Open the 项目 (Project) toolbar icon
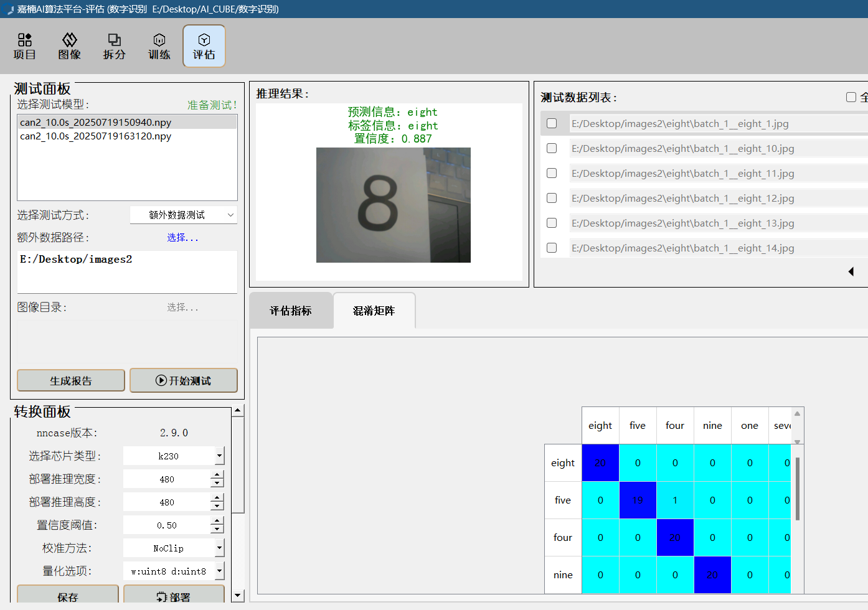Screen dimensions: 868x610 pos(25,47)
